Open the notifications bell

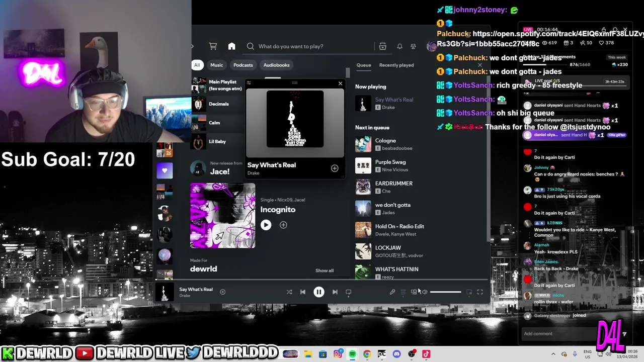click(399, 46)
